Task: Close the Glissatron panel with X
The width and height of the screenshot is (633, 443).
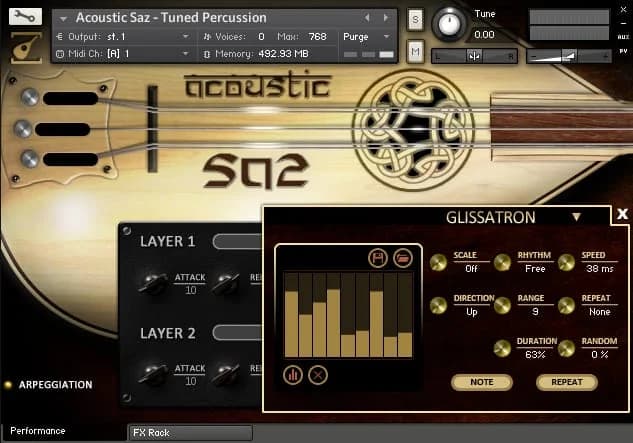Action: point(622,214)
